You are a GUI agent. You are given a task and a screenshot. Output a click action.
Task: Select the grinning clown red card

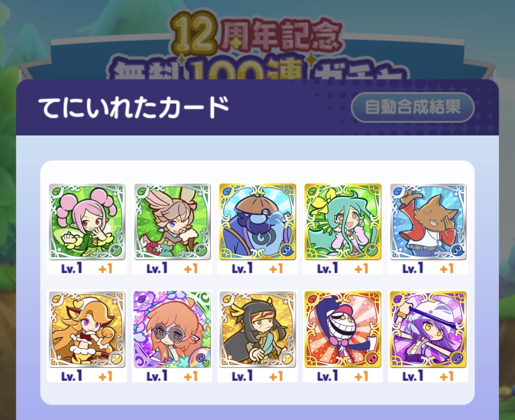click(343, 329)
